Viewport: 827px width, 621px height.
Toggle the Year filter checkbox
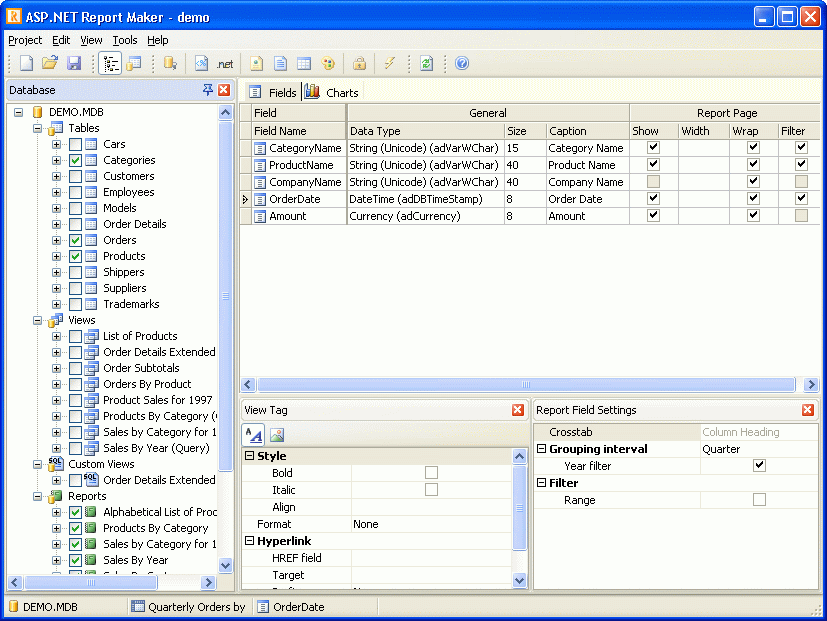click(x=759, y=466)
